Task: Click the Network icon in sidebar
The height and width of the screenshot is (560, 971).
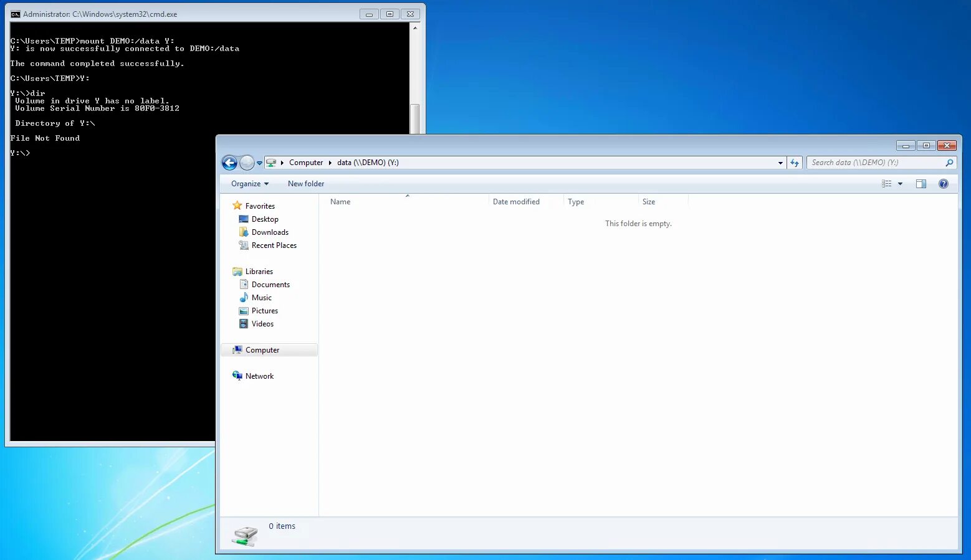Action: click(x=237, y=376)
